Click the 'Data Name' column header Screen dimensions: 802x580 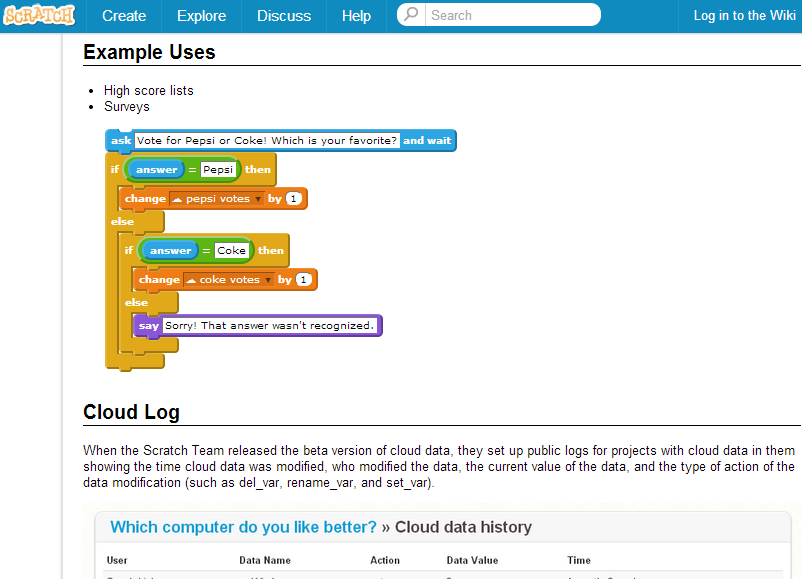click(x=265, y=560)
